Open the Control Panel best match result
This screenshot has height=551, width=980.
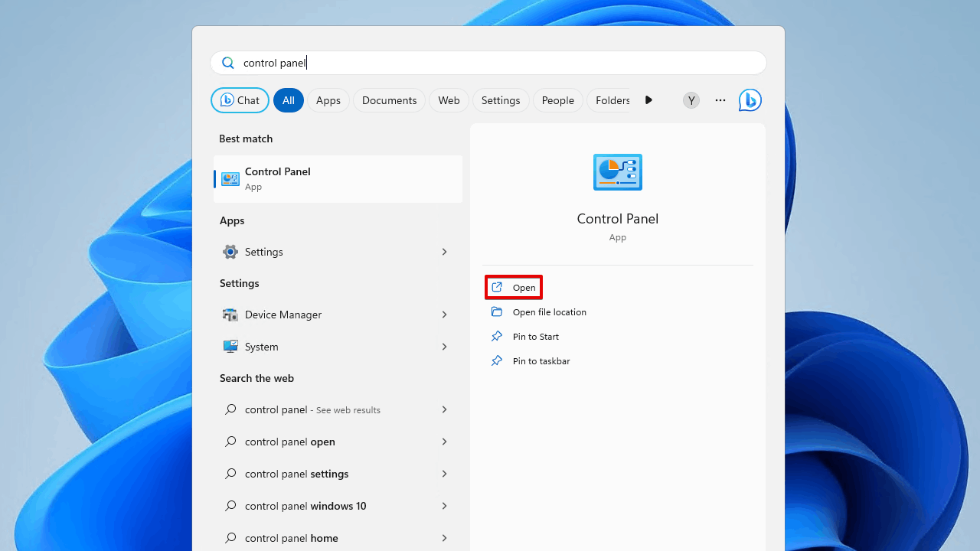pyautogui.click(x=338, y=179)
